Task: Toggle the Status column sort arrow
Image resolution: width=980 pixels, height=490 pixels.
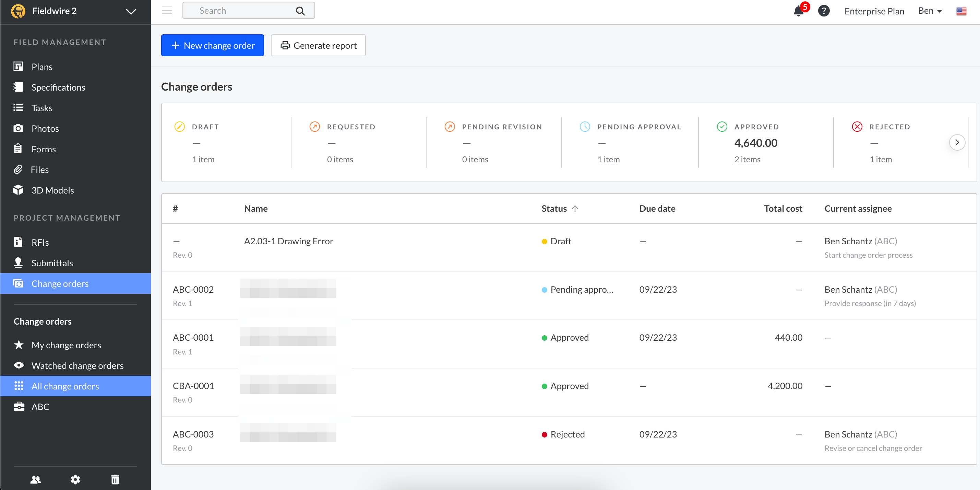Action: [575, 209]
